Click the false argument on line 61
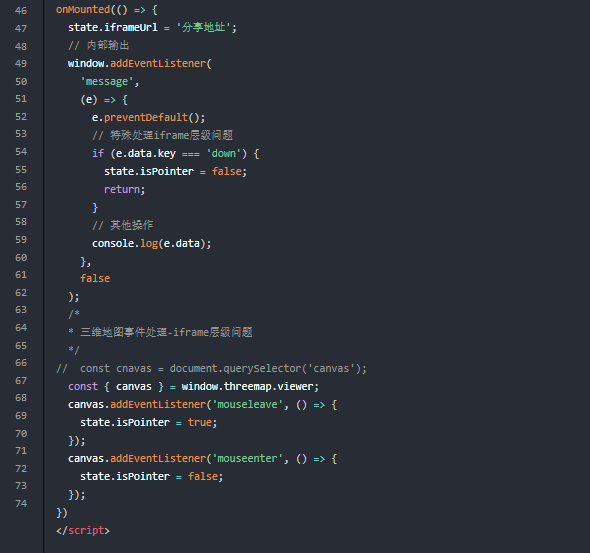590x553 pixels. tap(95, 278)
